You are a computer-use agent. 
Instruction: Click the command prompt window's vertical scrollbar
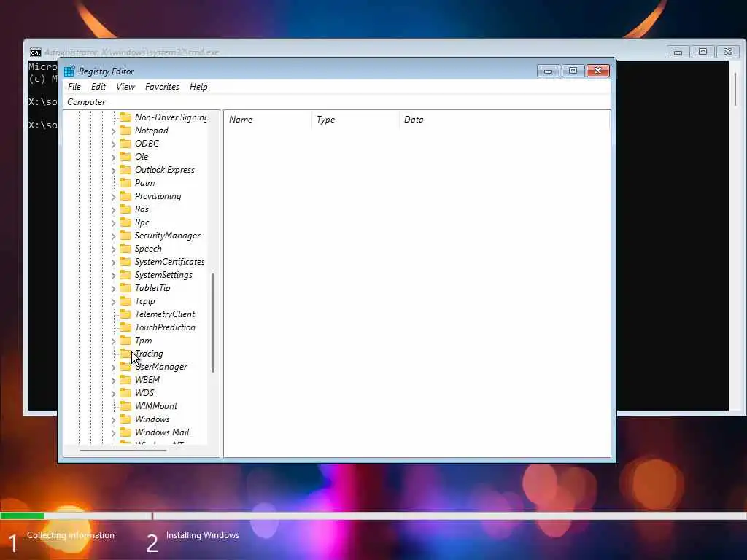coord(735,90)
